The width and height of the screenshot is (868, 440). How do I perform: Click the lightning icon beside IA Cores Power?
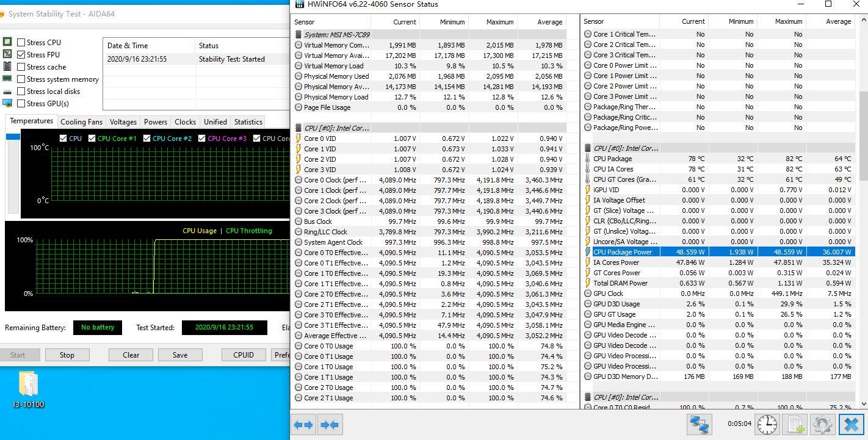click(x=588, y=262)
